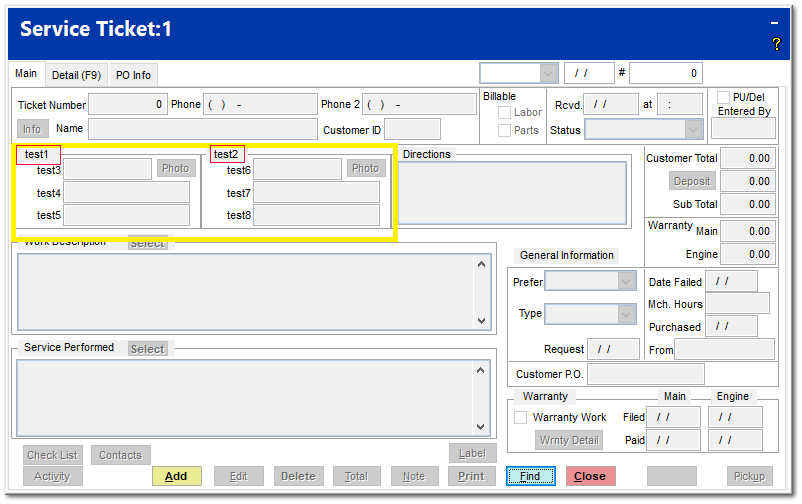802x504 pixels.
Task: Toggle the Parts billable checkbox
Action: tap(505, 131)
